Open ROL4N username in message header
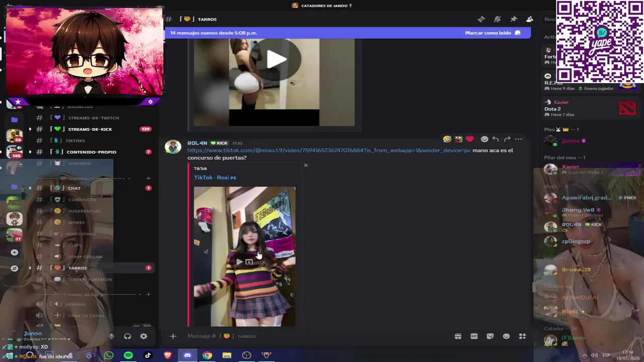This screenshot has height=362, width=644. [x=197, y=143]
